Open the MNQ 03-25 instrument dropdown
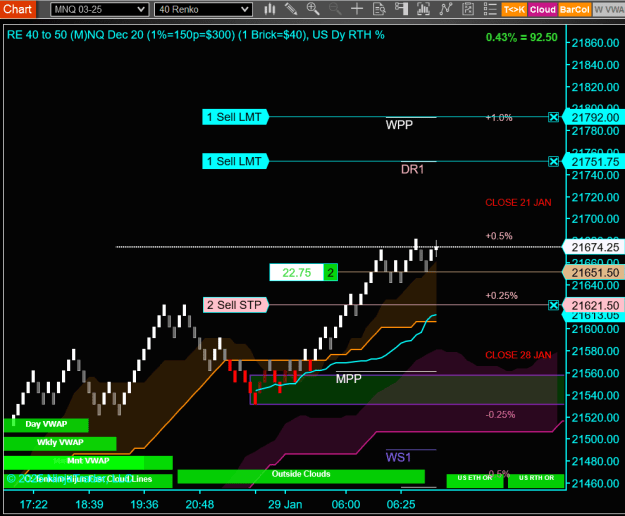The height and width of the screenshot is (516, 625). (x=100, y=10)
